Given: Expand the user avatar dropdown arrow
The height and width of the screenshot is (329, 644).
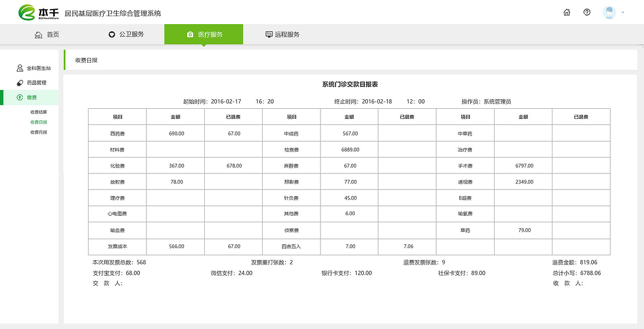Looking at the screenshot, I should (x=624, y=12).
